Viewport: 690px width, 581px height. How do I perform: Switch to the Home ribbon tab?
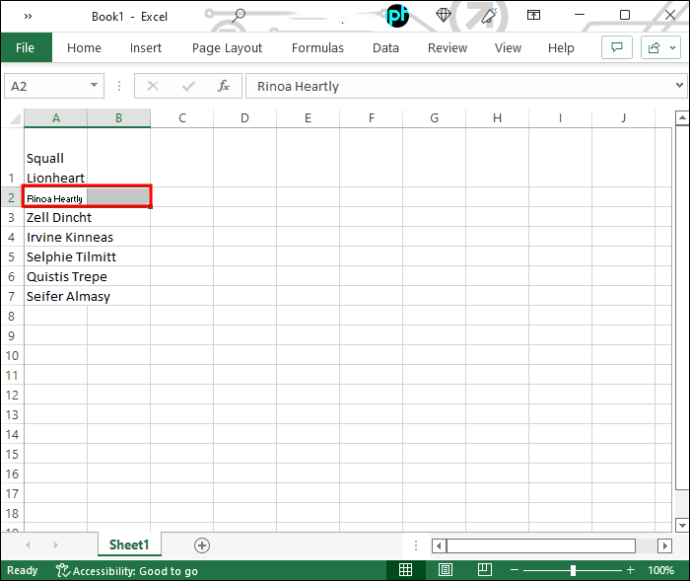point(84,48)
